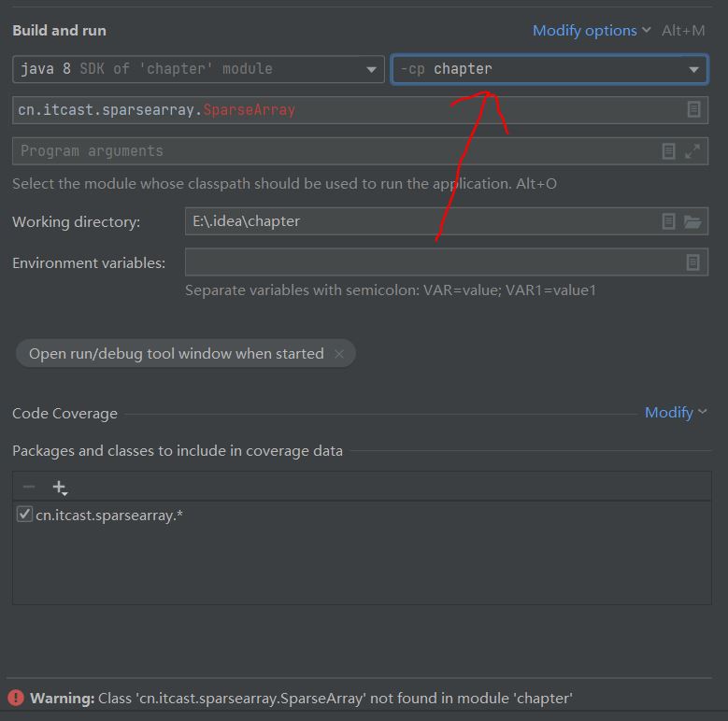
Task: Browse for working directory folder
Action: 692,221
